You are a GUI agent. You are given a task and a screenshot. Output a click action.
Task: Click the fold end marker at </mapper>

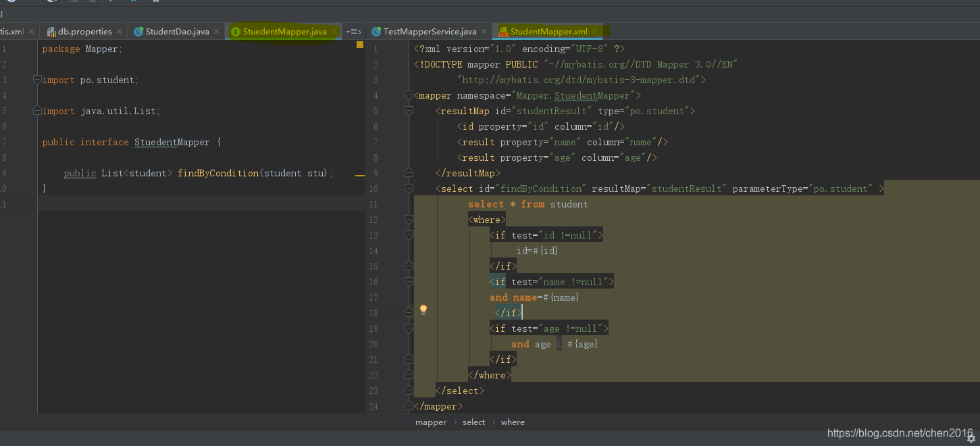pyautogui.click(x=409, y=406)
